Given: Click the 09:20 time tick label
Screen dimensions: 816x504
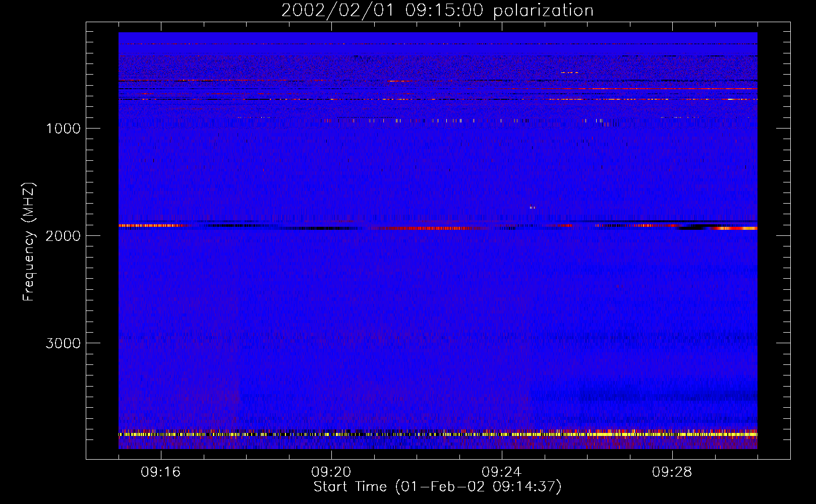Looking at the screenshot, I should (x=331, y=472).
